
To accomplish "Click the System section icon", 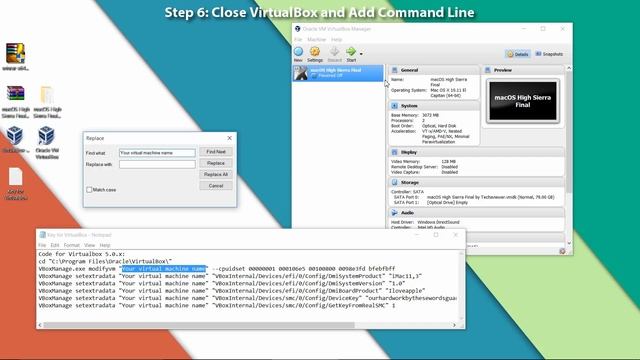I will (394, 106).
